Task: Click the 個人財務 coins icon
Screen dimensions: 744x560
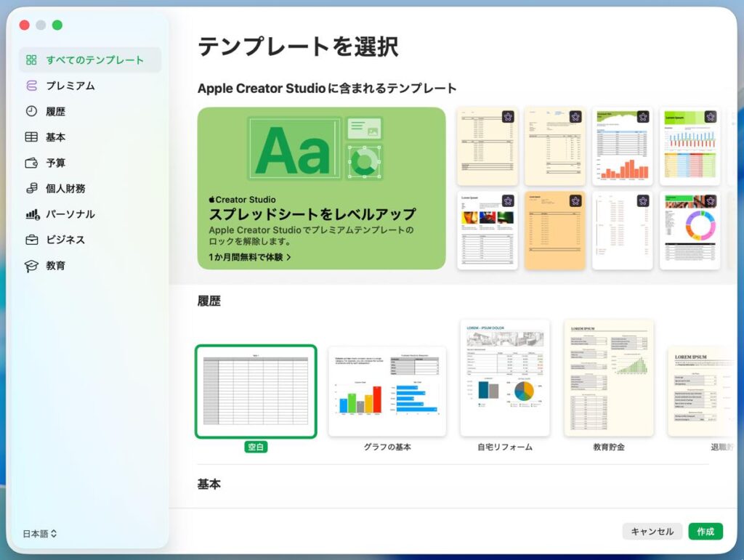Action: point(31,188)
